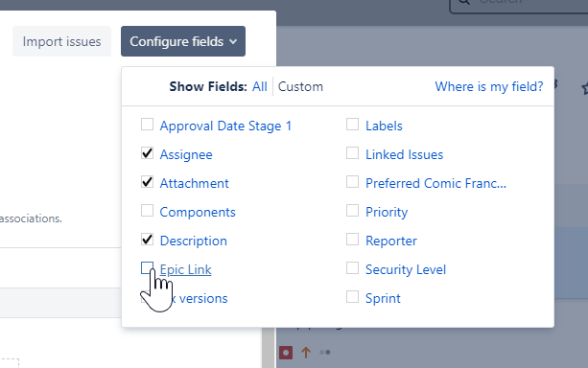The height and width of the screenshot is (368, 588).
Task: Click the Description field label
Action: (194, 241)
